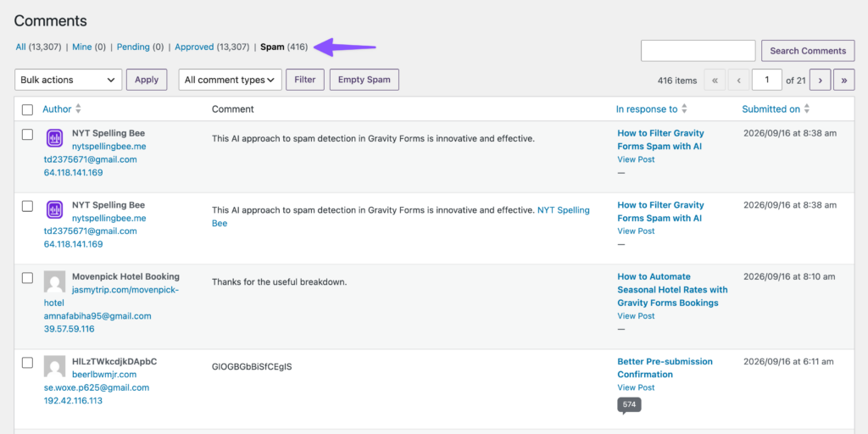Click the td2375671@gmail.com email in second row
This screenshot has height=434, width=868.
(x=90, y=231)
